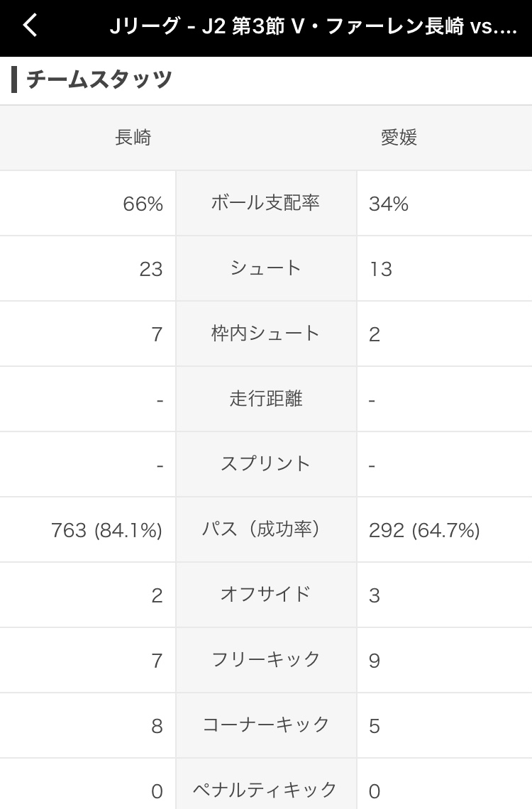The height and width of the screenshot is (809, 532).
Task: Click Nagasaki's 763 (84.1%) pass value
Action: [106, 530]
